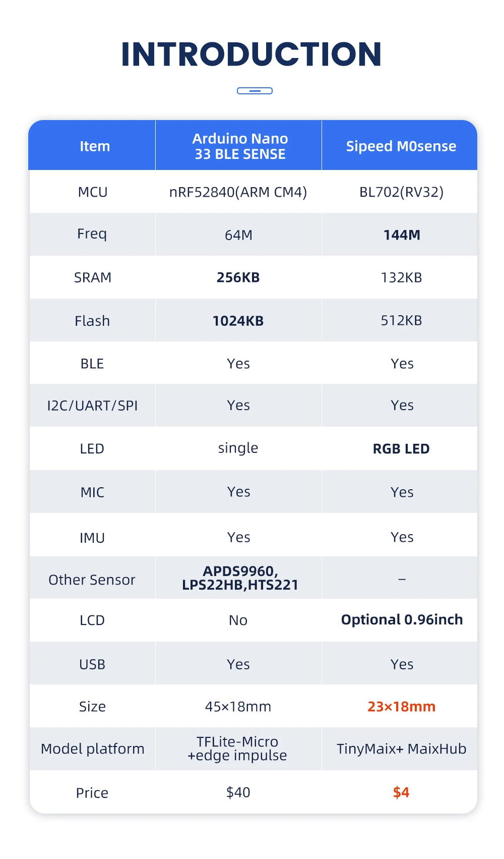Click the nRF52840(ARM CM4) cell
This screenshot has width=504, height=859.
[238, 192]
